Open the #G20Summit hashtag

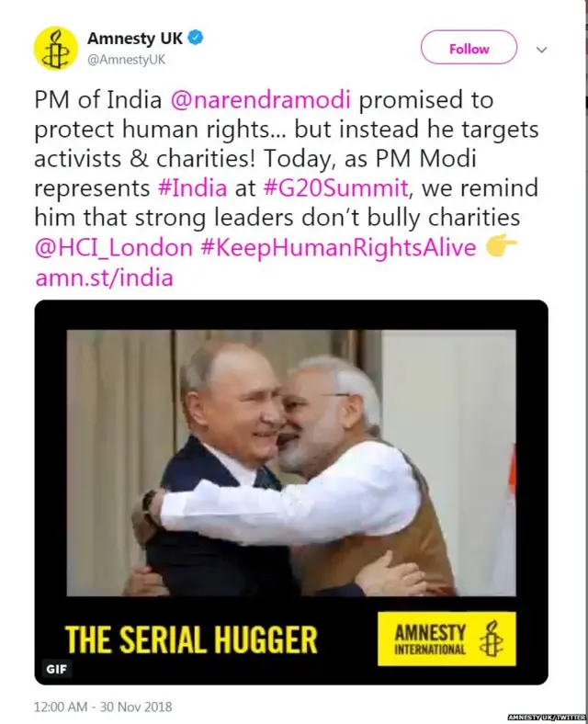pyautogui.click(x=336, y=188)
